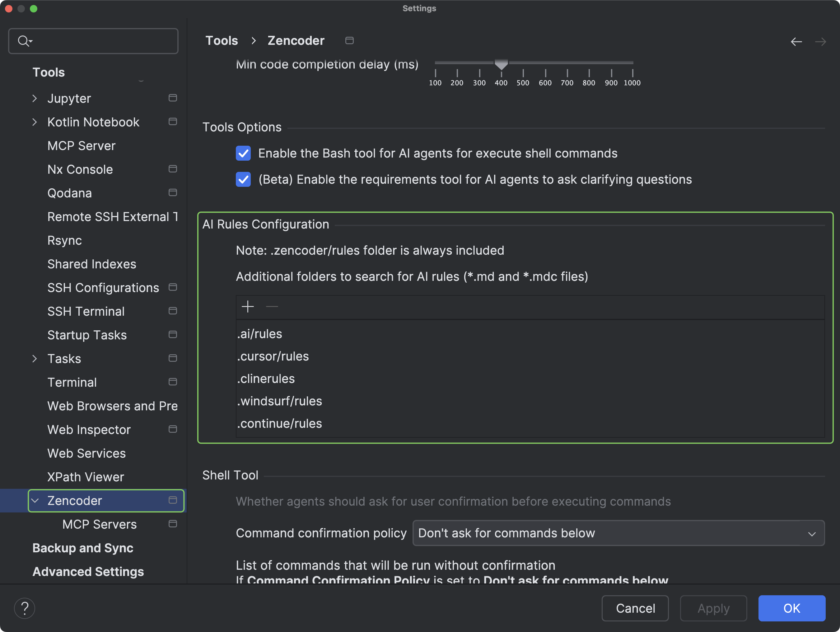840x632 pixels.
Task: Expand the Jupyter settings section
Action: 35,98
